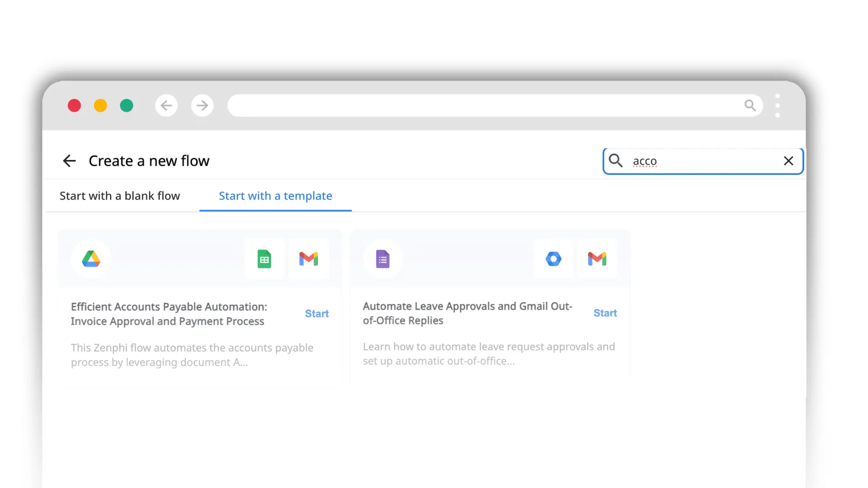Click the Gmail icon on Leave Approvals card

597,259
